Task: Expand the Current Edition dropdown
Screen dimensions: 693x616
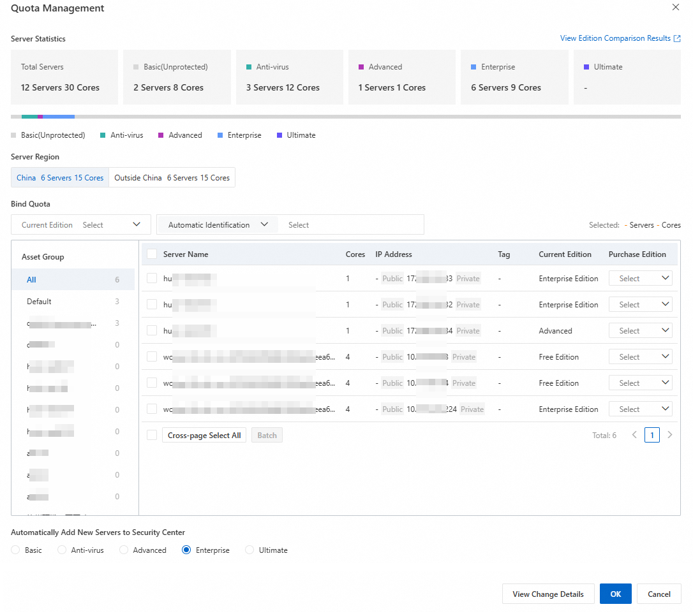Action: click(x=81, y=225)
